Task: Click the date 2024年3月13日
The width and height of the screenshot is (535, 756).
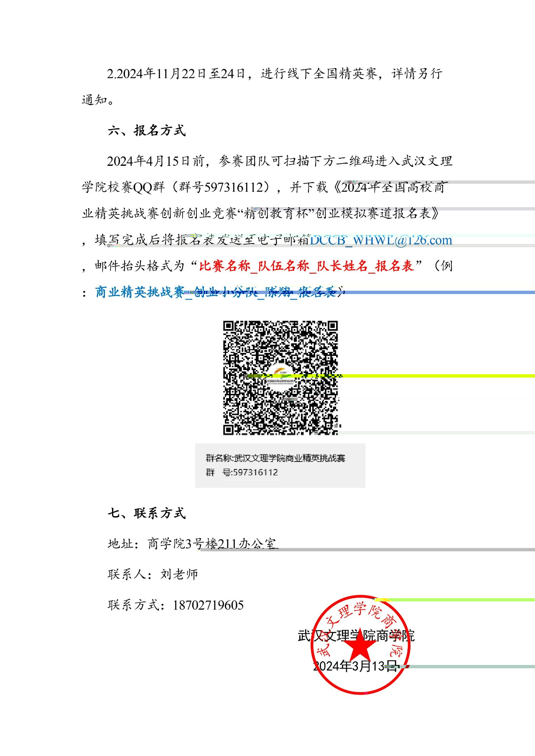Action: pyautogui.click(x=355, y=666)
